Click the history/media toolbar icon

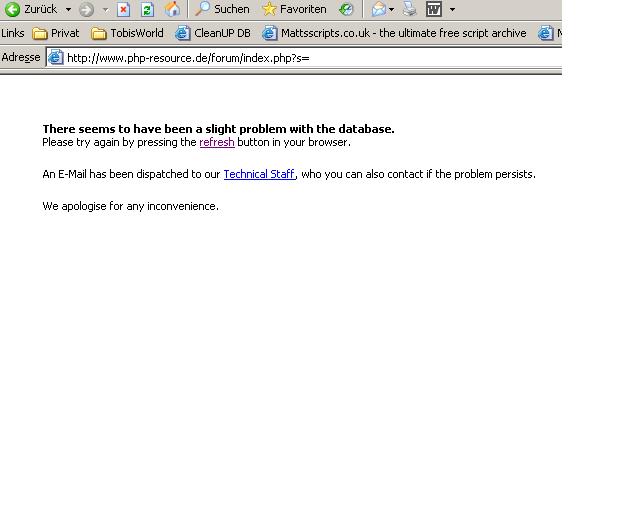click(346, 10)
